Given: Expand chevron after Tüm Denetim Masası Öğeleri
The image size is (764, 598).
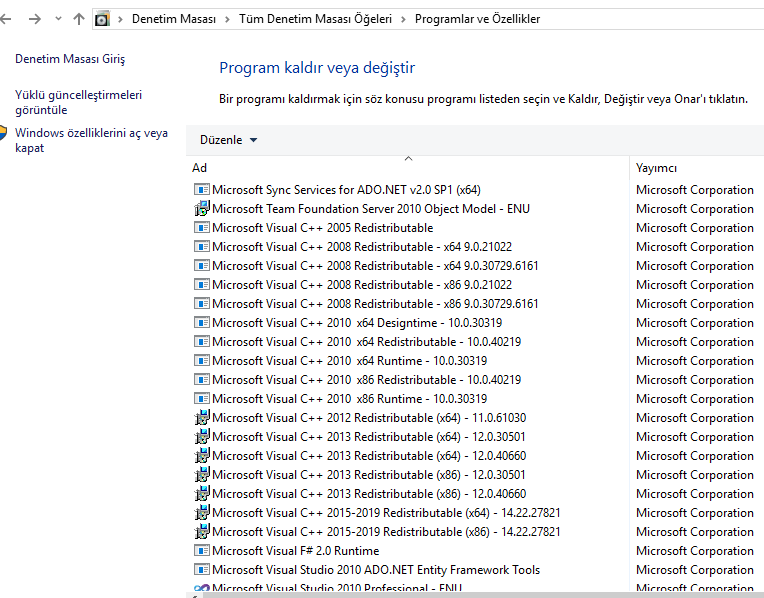Looking at the screenshot, I should coord(403,19).
